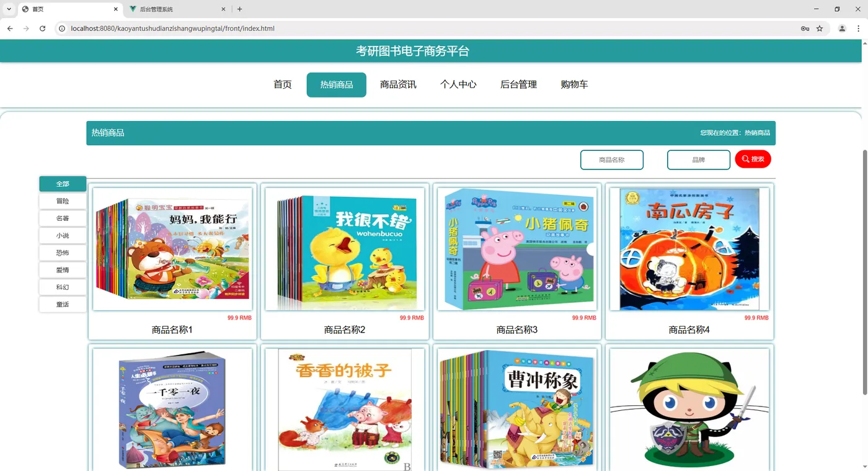
Task: Click the 99.9 RMB price of 商品名称4
Action: [756, 318]
